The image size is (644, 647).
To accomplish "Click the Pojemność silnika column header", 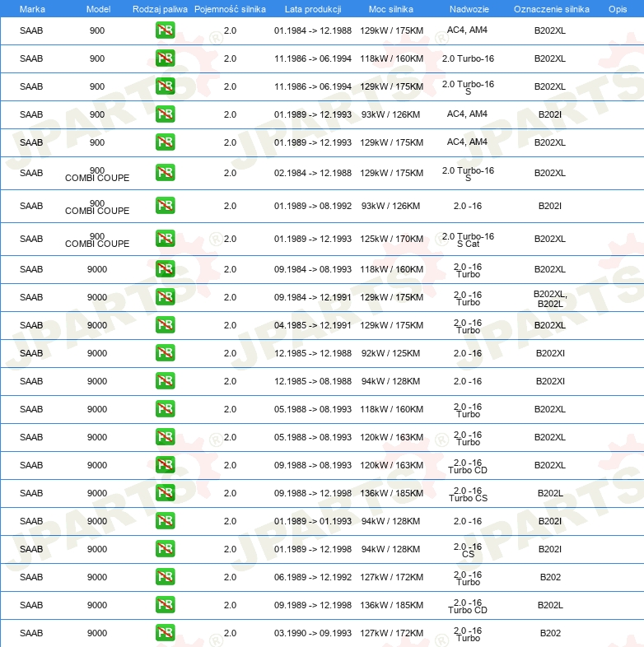I will point(230,9).
